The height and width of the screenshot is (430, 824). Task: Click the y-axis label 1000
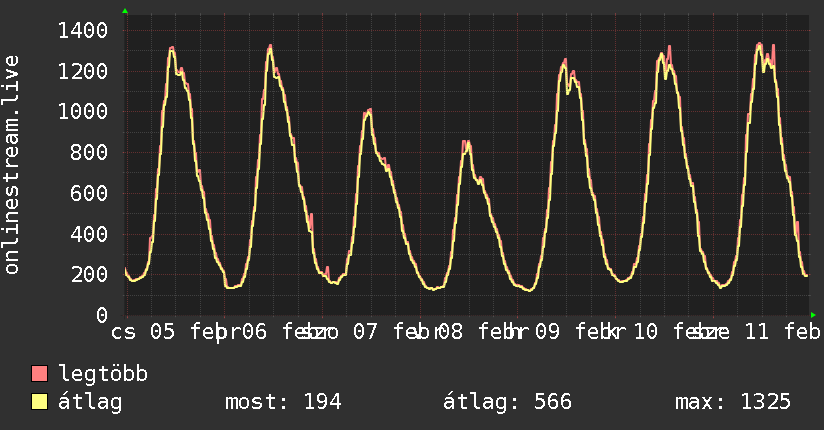tap(83, 111)
